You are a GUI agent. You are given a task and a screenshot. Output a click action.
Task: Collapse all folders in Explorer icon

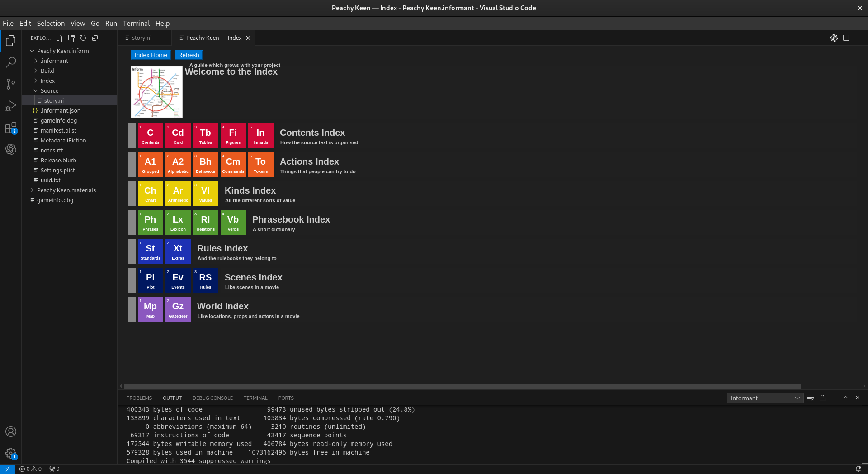coord(95,38)
